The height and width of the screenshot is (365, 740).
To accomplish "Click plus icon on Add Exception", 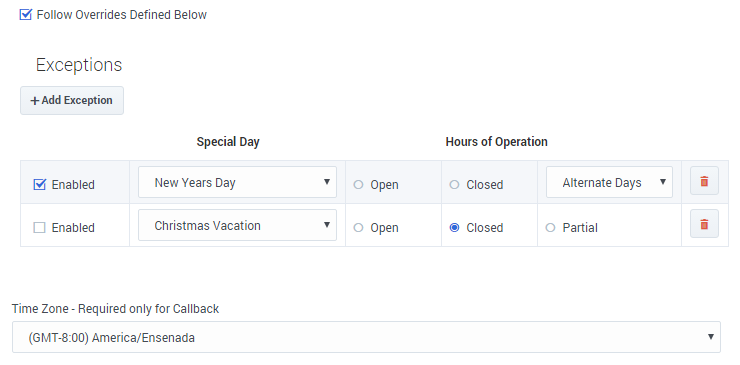I will [x=34, y=101].
